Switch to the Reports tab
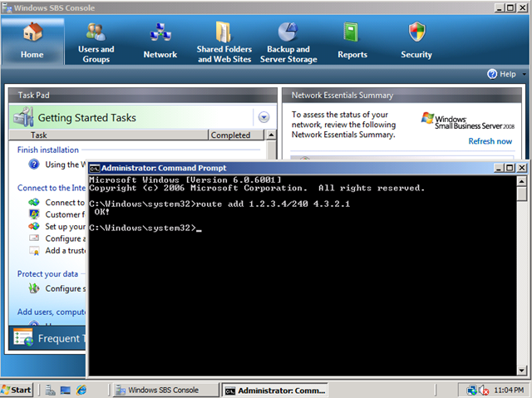 point(352,41)
